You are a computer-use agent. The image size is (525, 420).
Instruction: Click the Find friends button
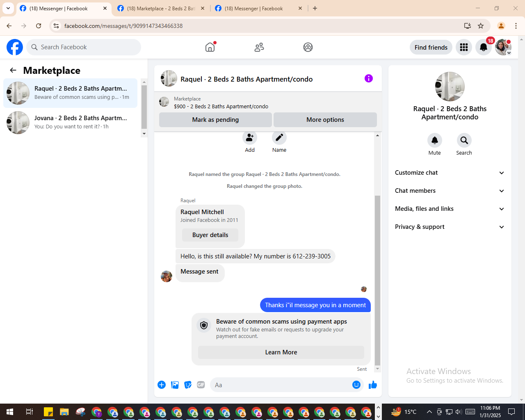(x=431, y=47)
